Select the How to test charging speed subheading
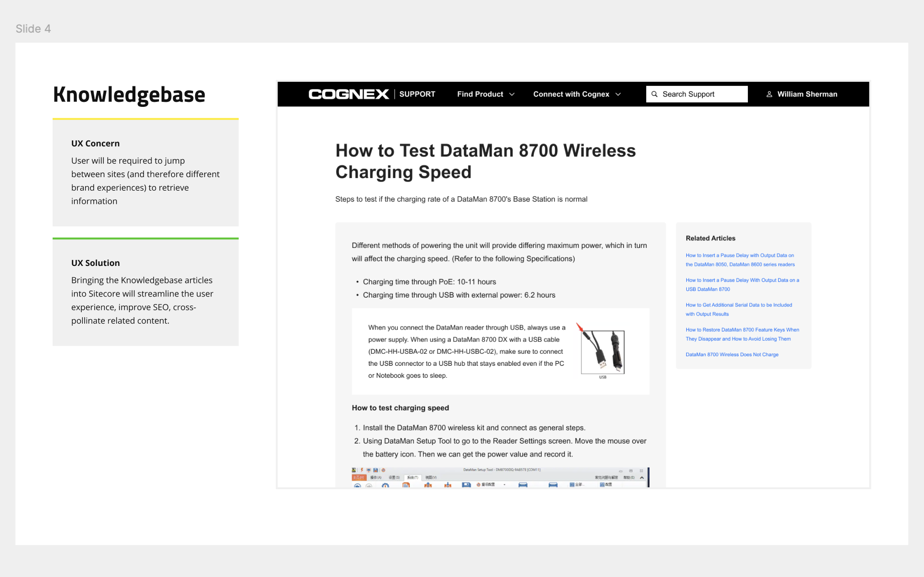924x577 pixels. click(400, 408)
